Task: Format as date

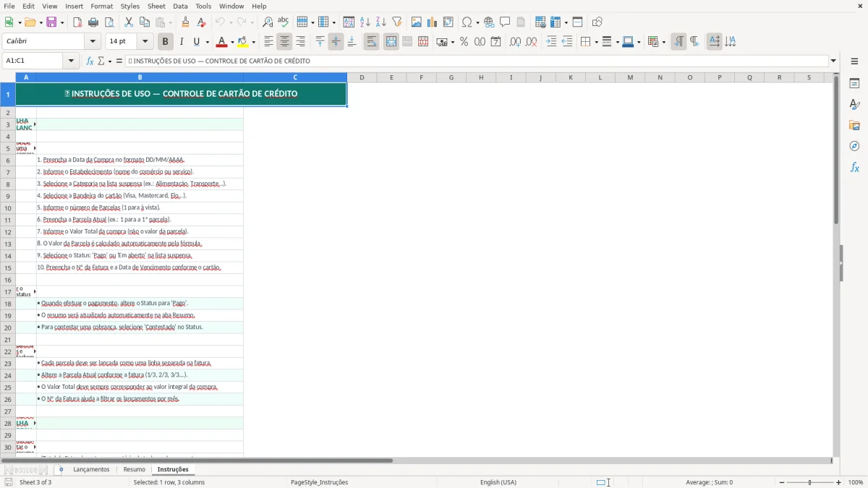Action: click(x=495, y=42)
